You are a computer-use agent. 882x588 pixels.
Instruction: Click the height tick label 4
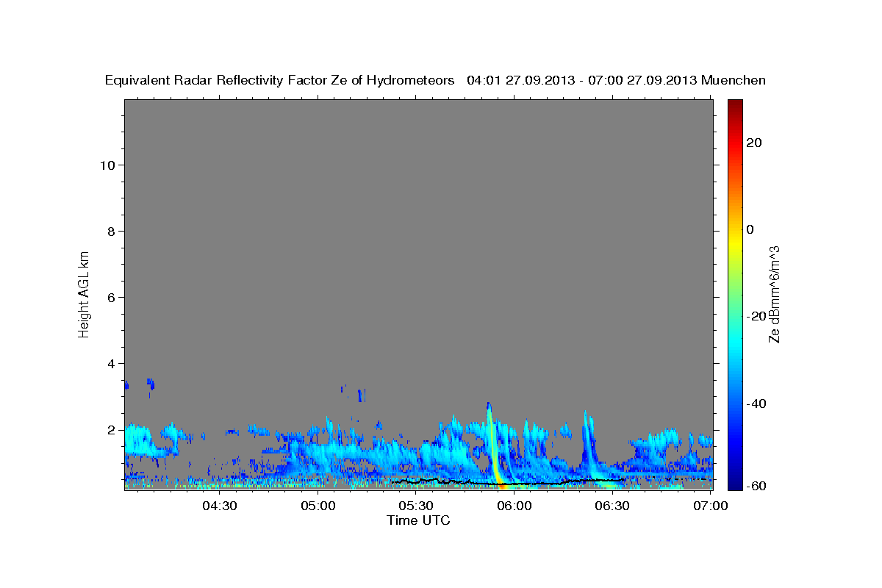pos(112,363)
